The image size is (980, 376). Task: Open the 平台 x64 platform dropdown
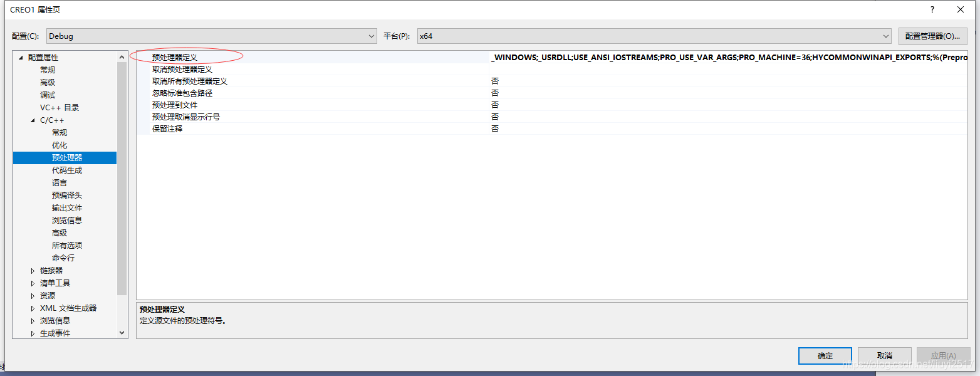[654, 36]
